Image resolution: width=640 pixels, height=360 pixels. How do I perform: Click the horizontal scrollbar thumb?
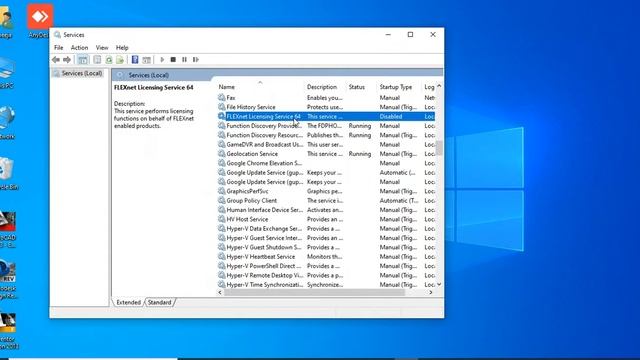314,292
